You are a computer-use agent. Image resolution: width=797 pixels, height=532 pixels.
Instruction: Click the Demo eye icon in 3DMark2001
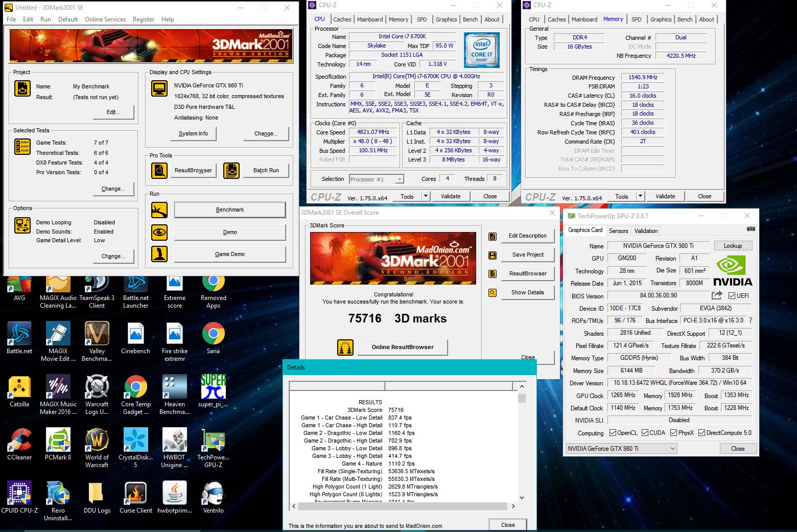click(159, 232)
